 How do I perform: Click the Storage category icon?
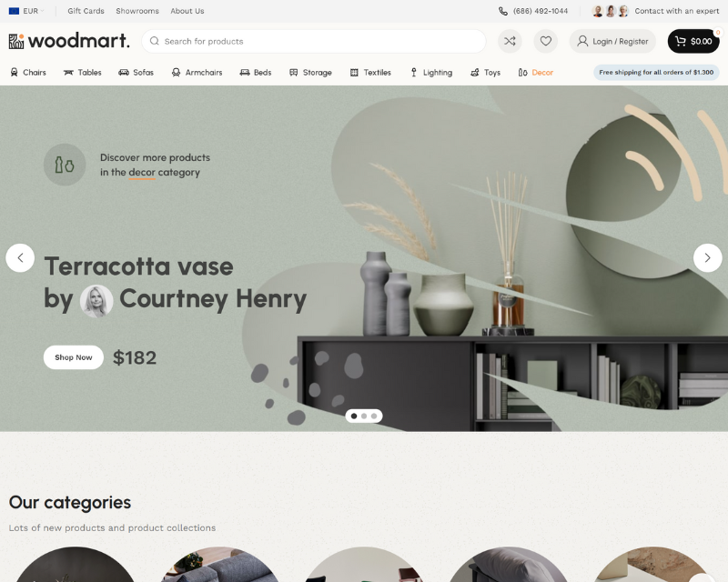click(x=293, y=73)
